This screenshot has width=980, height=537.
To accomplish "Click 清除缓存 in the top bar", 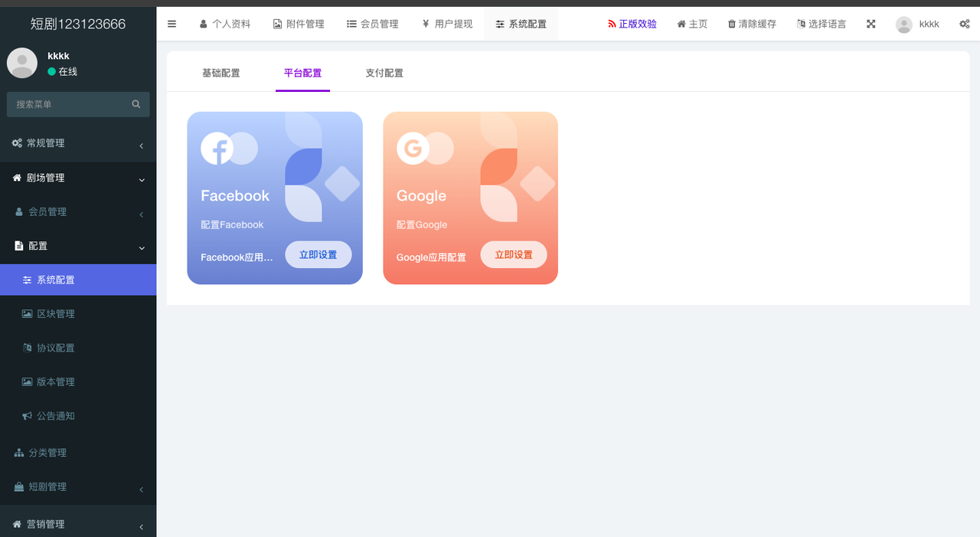I will (x=752, y=25).
